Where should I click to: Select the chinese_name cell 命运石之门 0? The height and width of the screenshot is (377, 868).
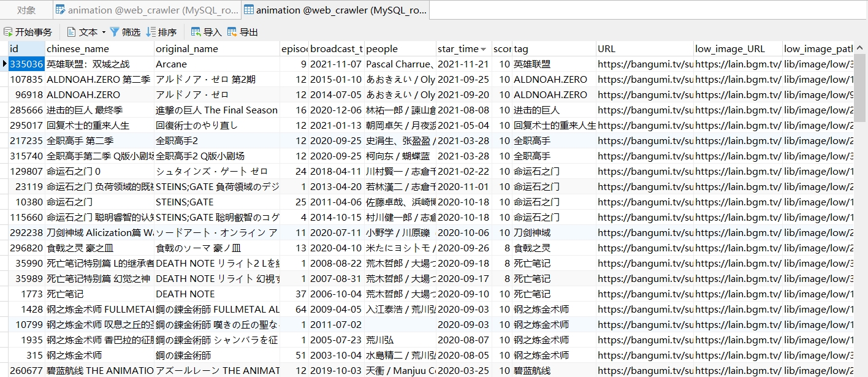pos(99,171)
